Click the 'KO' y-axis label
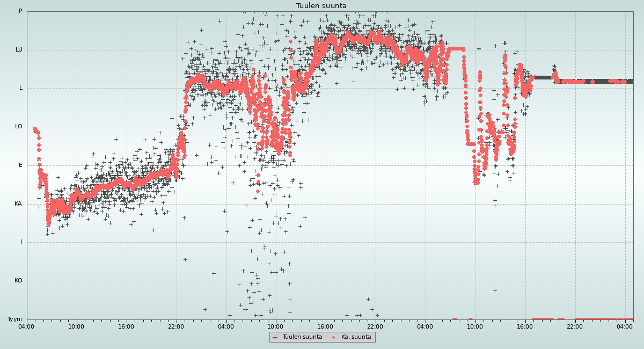This screenshot has width=644, height=349. click(x=18, y=281)
